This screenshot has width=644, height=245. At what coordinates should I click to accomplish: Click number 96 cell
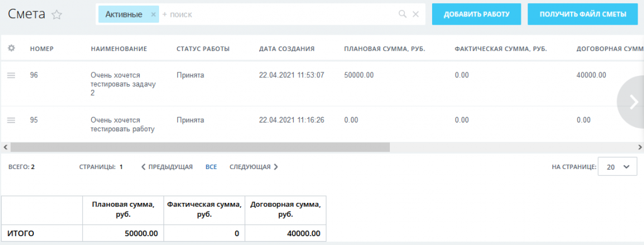point(34,75)
